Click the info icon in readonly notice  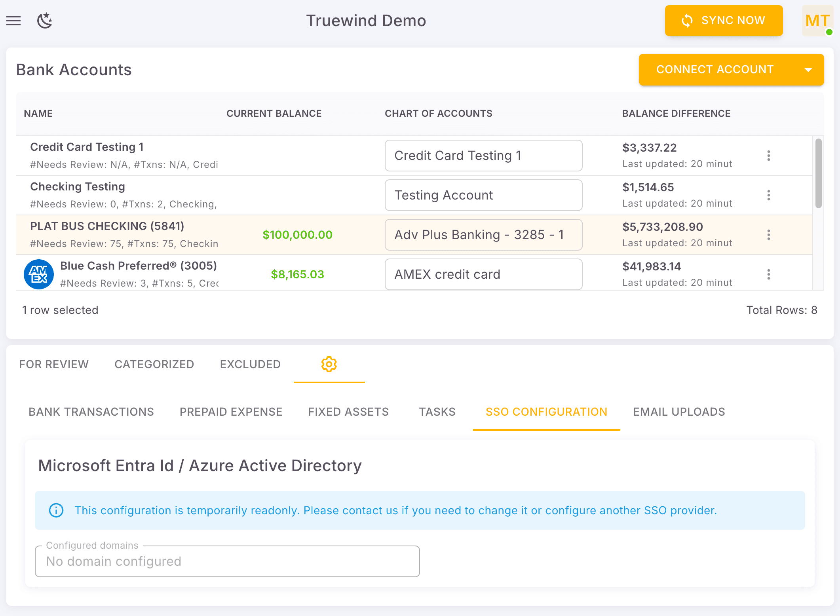[56, 510]
